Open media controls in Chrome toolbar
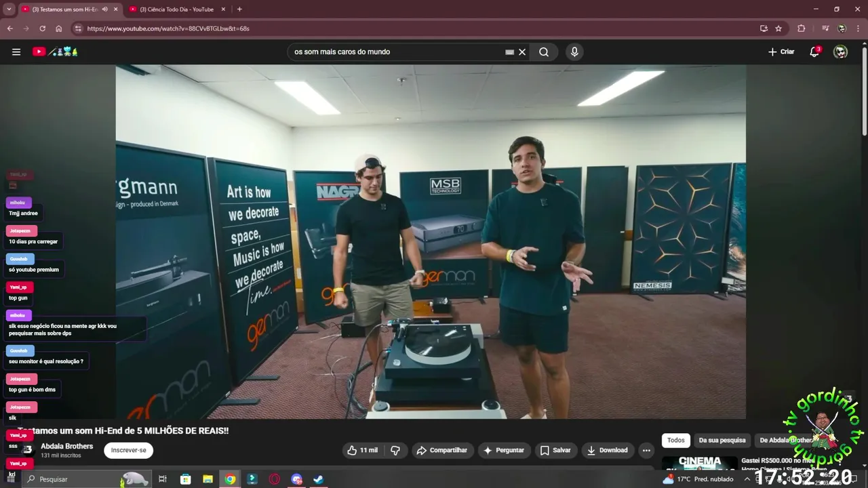 click(825, 28)
